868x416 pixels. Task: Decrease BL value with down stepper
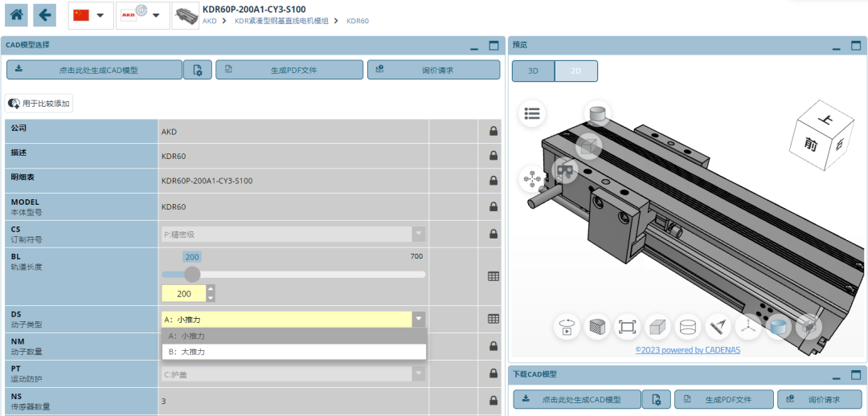tap(211, 298)
